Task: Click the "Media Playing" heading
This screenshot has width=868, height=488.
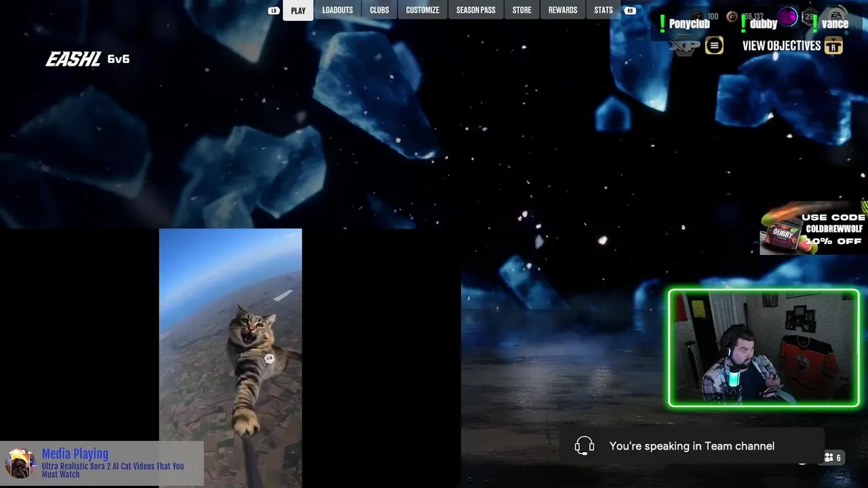Action: (x=75, y=453)
